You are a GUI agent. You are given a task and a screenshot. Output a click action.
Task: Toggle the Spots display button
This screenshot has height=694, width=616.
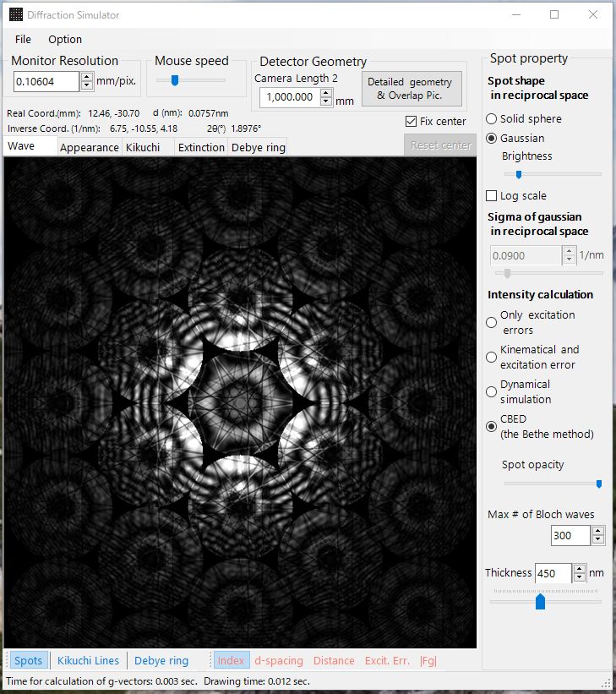coord(28,660)
